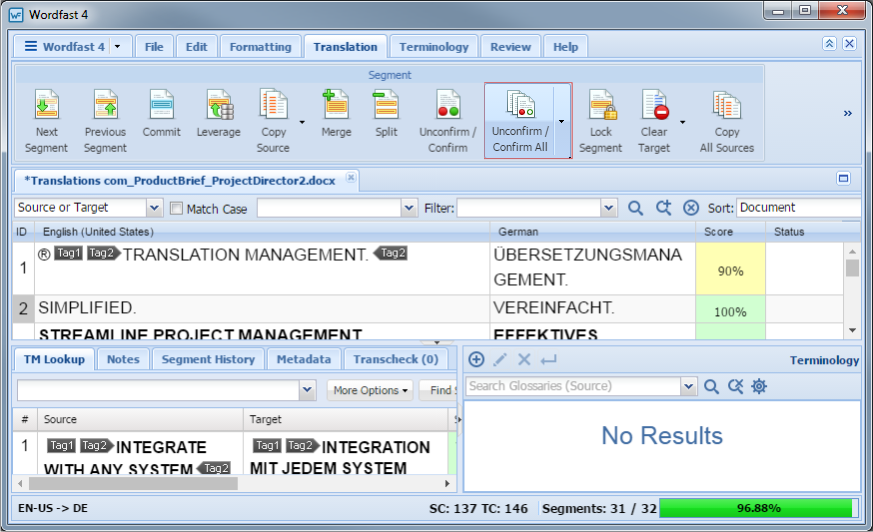
Task: Click in Search Glossaries input field
Action: tap(572, 386)
